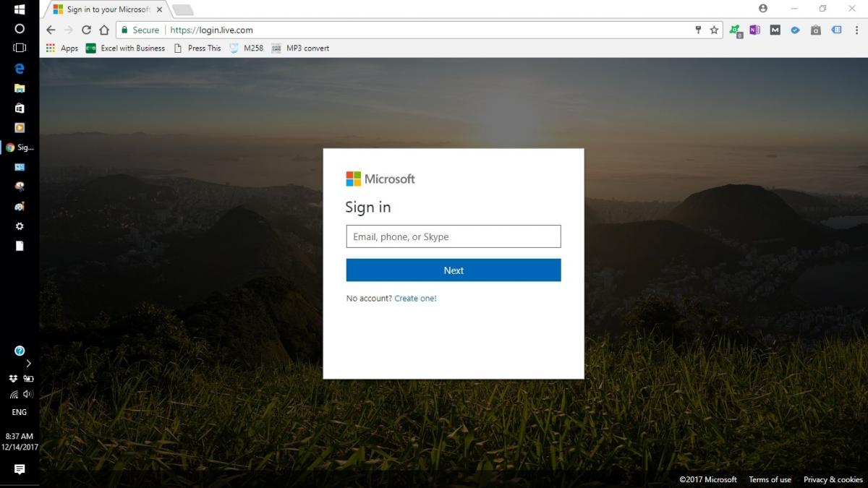
Task: Open Task View on the taskbar
Action: [x=20, y=48]
